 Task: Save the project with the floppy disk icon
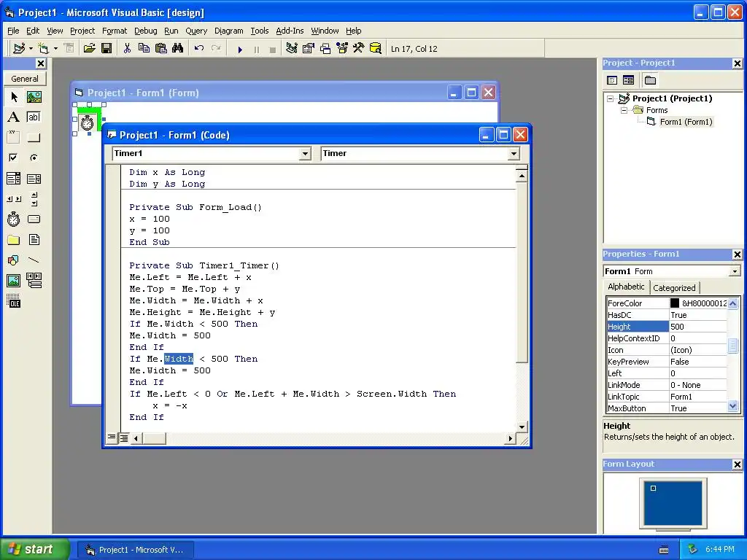pyautogui.click(x=107, y=48)
